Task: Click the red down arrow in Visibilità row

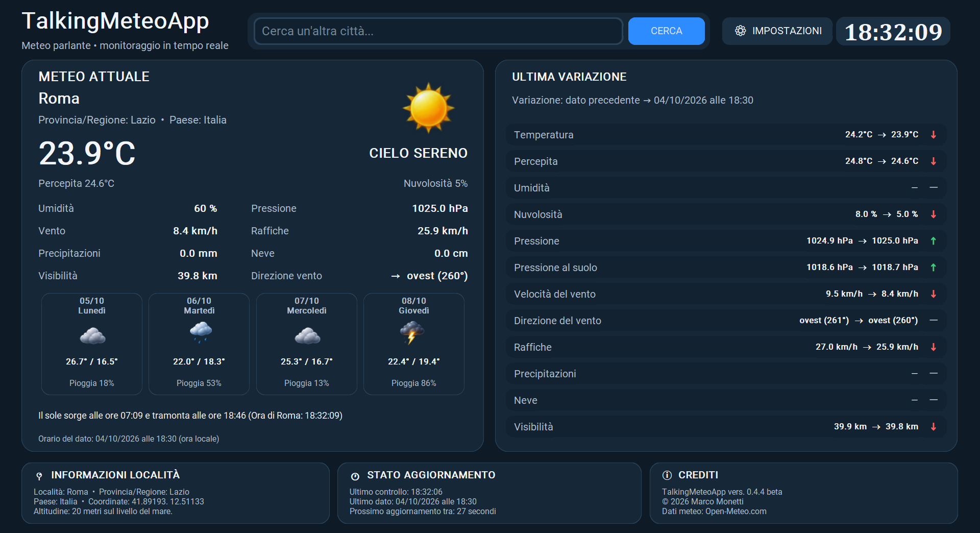Action: [x=934, y=427]
